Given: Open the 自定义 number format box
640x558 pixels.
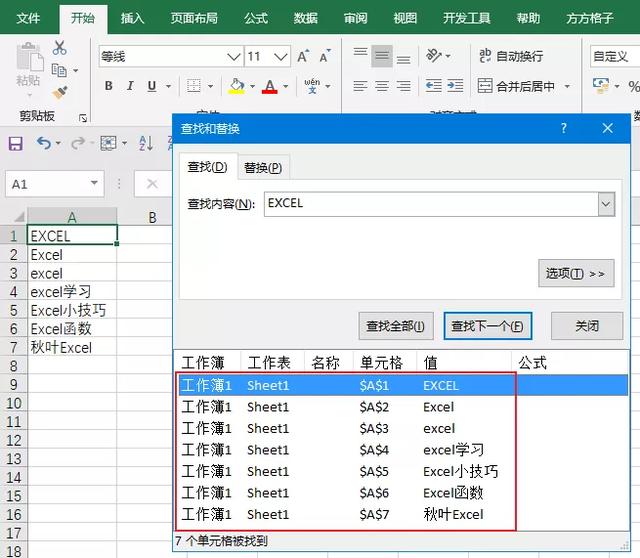Looking at the screenshot, I should (x=615, y=56).
